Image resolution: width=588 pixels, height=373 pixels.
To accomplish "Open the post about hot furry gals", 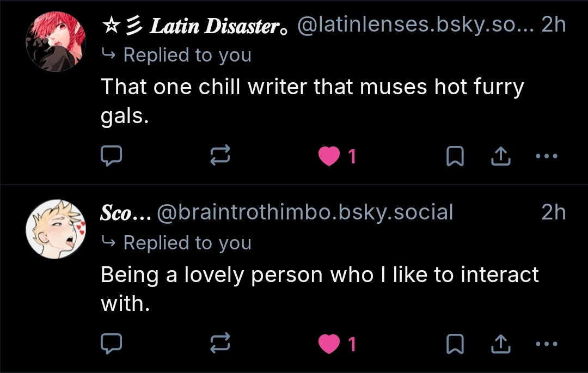I will coord(312,101).
